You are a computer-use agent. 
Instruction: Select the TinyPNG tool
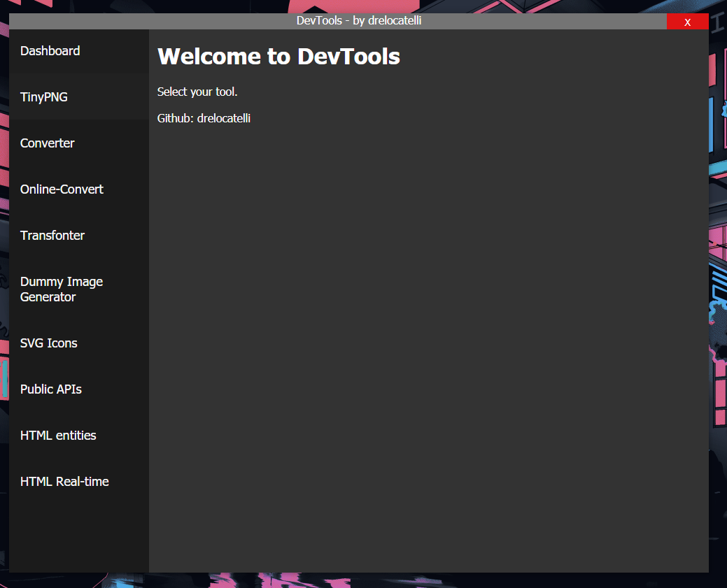click(x=44, y=96)
